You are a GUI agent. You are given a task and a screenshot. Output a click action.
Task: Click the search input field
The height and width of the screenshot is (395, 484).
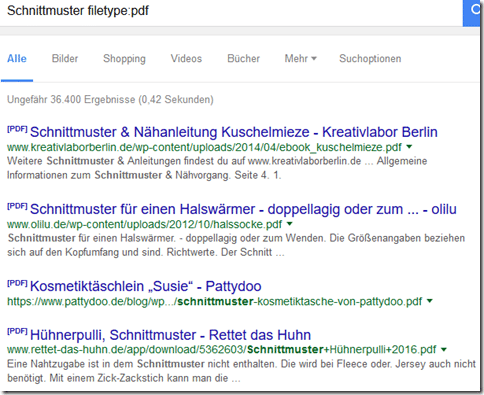[231, 12]
